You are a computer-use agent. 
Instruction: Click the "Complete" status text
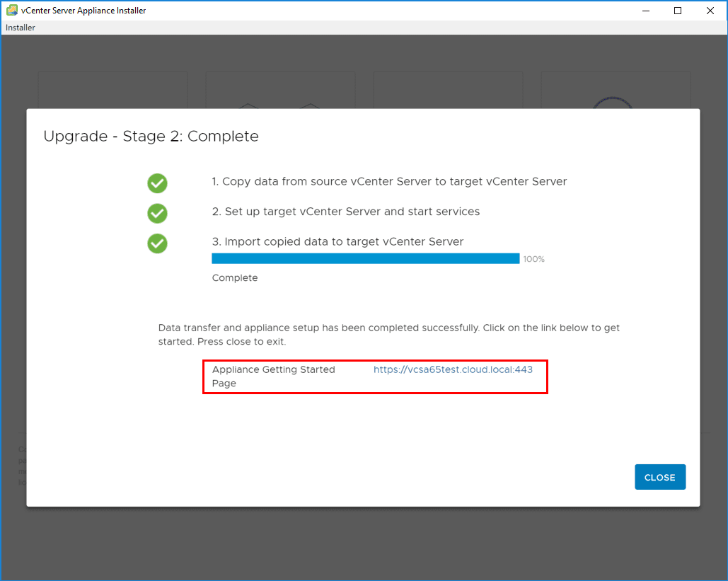coord(235,277)
